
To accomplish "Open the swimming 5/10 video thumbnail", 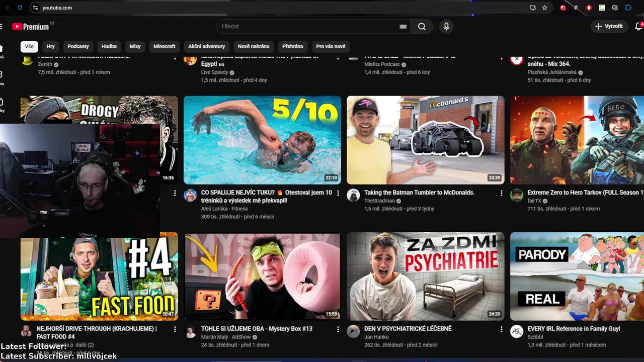I will [262, 140].
